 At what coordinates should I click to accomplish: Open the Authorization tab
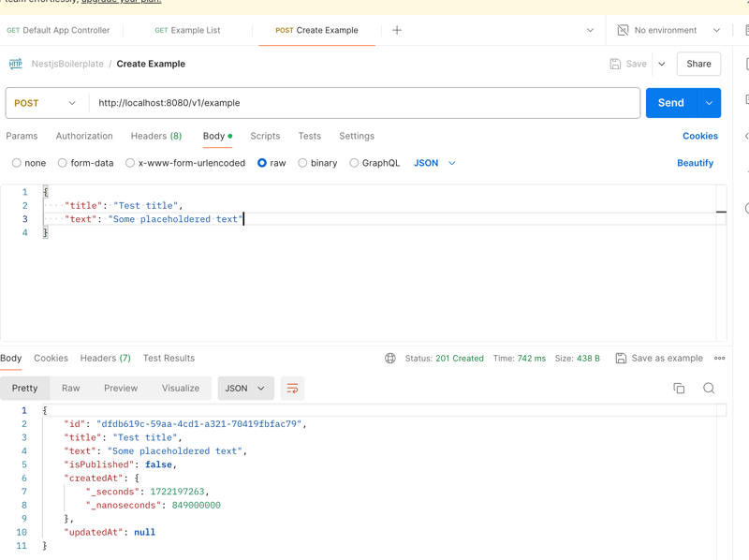tap(84, 136)
